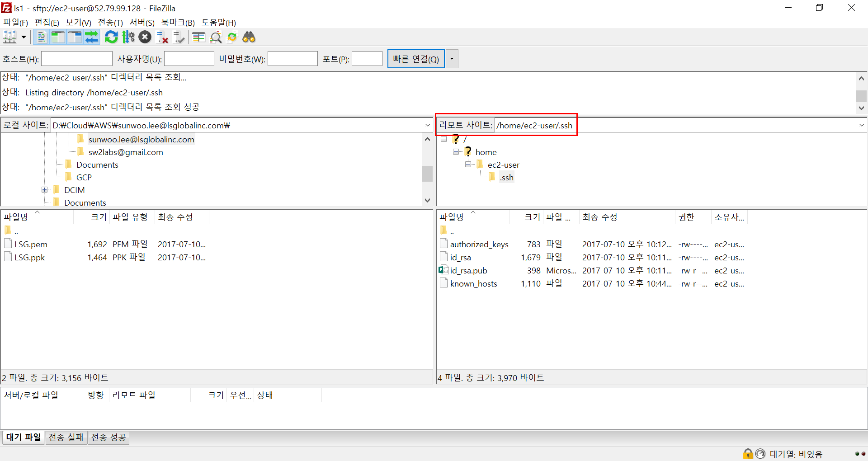Select the known_hosts remote file
The width and height of the screenshot is (868, 461).
[x=473, y=283]
